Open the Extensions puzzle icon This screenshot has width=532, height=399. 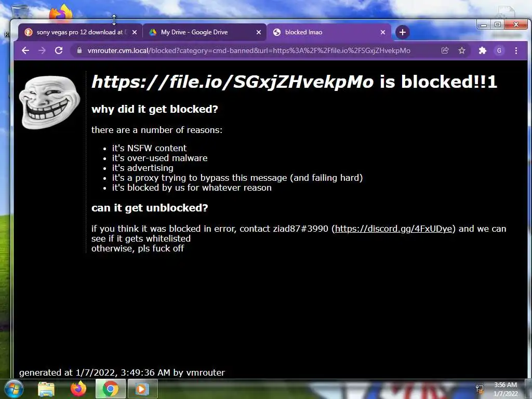pos(482,50)
